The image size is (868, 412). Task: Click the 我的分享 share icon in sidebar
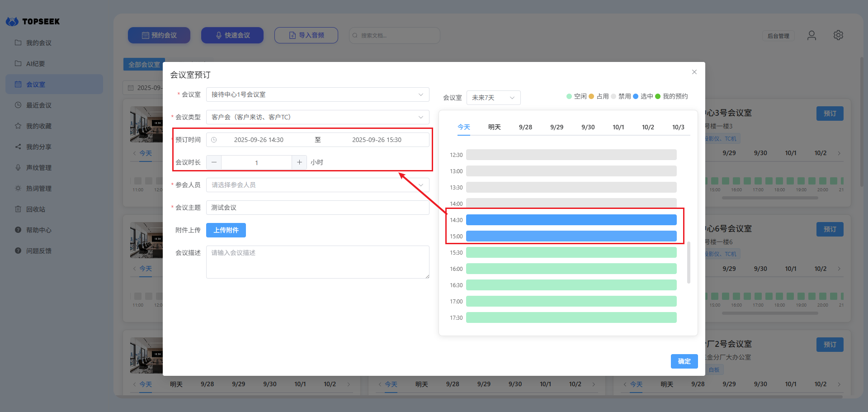click(18, 147)
